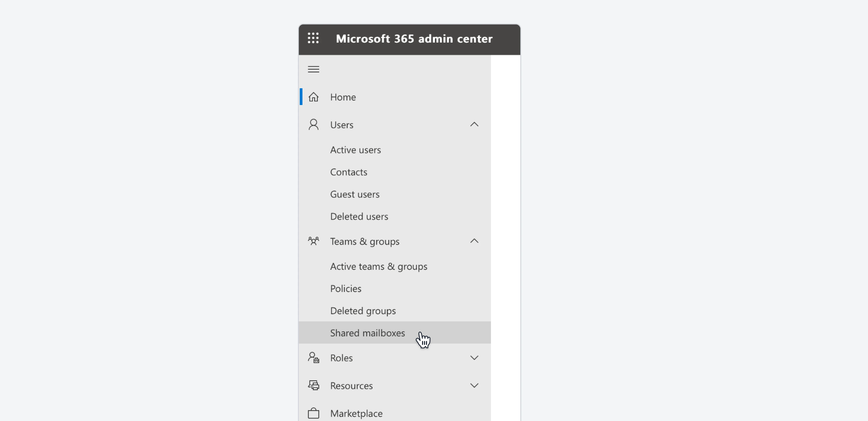The width and height of the screenshot is (868, 421).
Task: Click the Teams & groups people icon
Action: pos(313,241)
